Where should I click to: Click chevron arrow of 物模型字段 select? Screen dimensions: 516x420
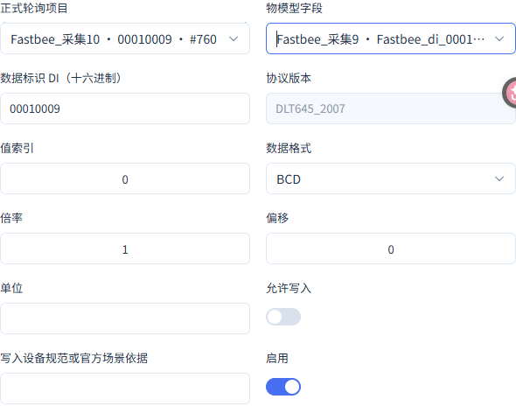(499, 39)
